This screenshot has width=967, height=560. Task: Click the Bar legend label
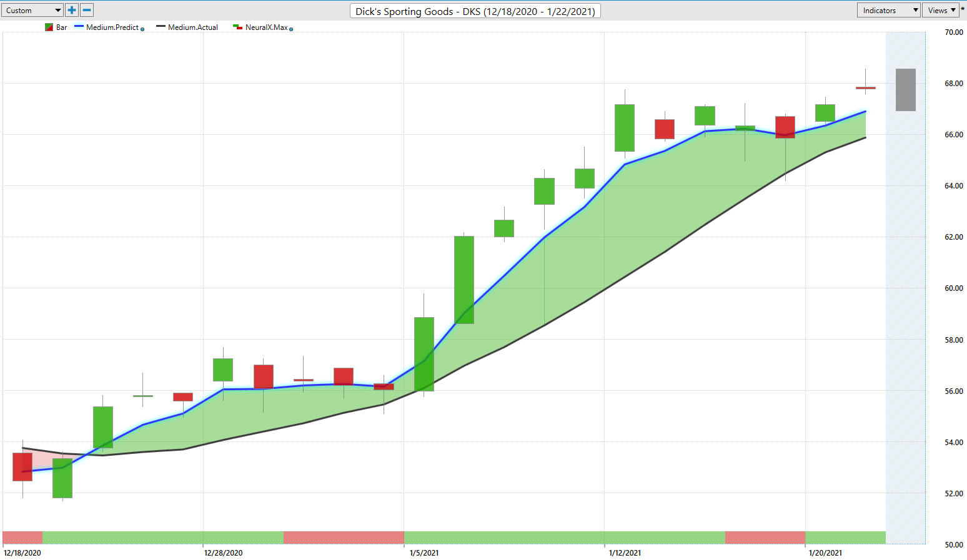pos(61,27)
